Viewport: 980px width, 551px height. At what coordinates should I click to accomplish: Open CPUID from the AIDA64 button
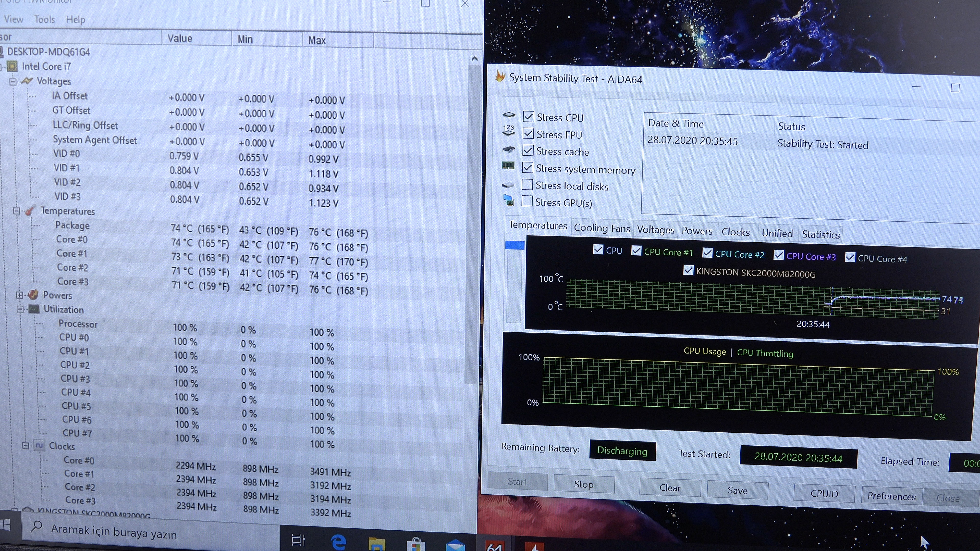coord(824,493)
